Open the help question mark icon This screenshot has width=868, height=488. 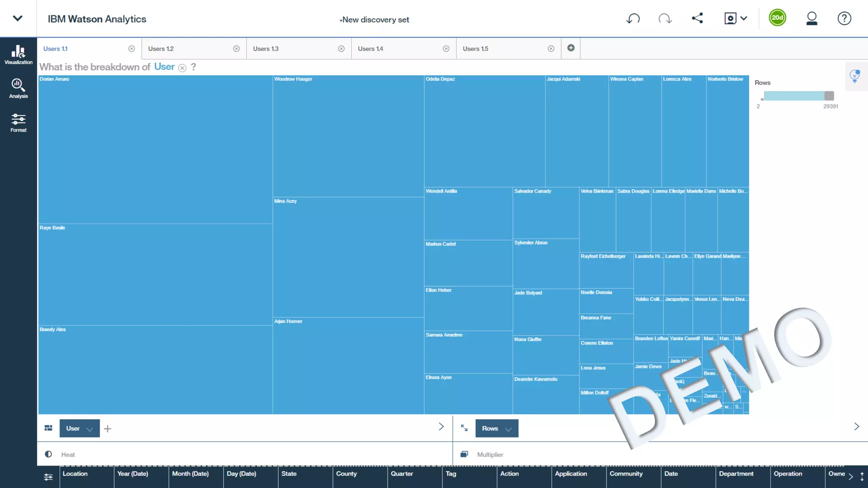coord(844,19)
